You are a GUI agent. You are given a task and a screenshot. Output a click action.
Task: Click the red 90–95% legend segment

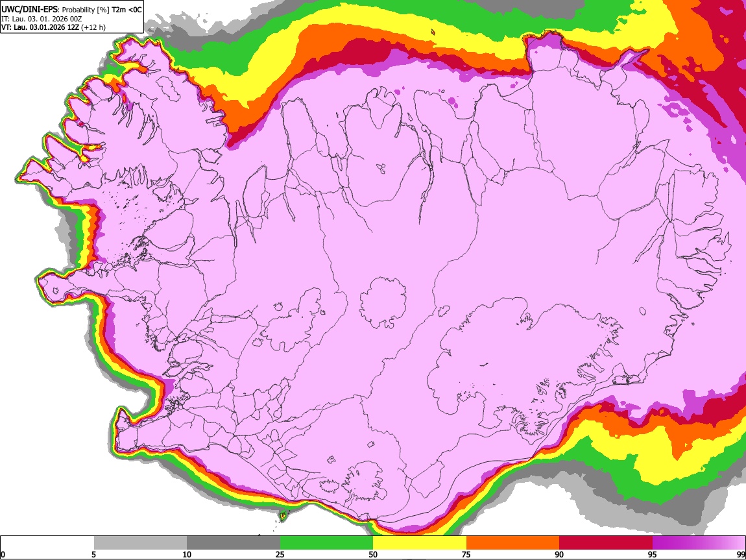pos(606,543)
